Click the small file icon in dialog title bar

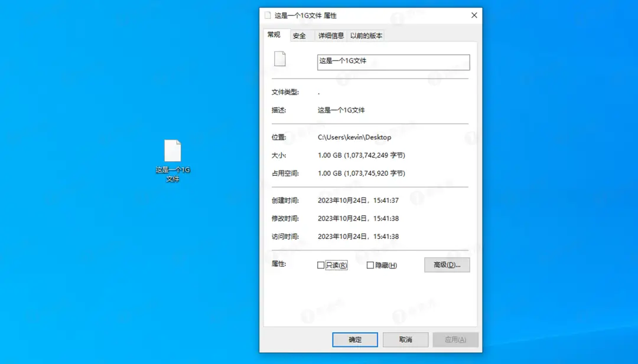tap(268, 15)
